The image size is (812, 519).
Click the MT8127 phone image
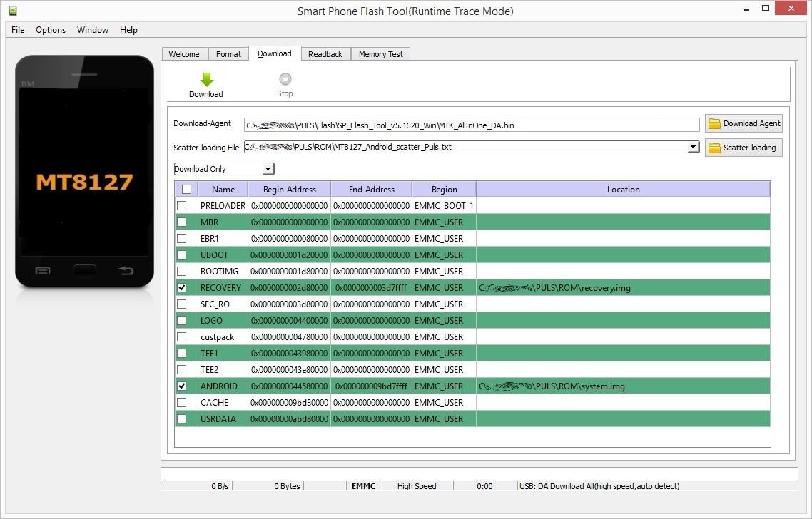(x=84, y=171)
